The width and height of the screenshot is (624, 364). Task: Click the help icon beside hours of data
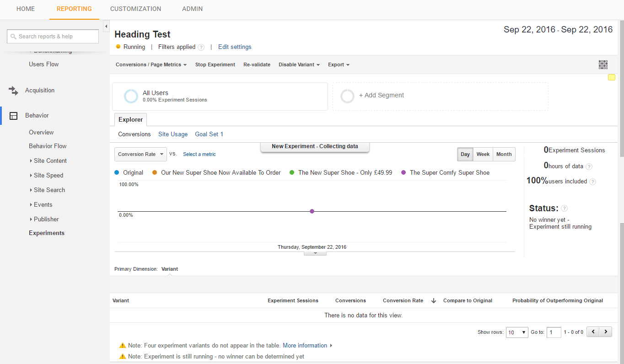point(589,166)
